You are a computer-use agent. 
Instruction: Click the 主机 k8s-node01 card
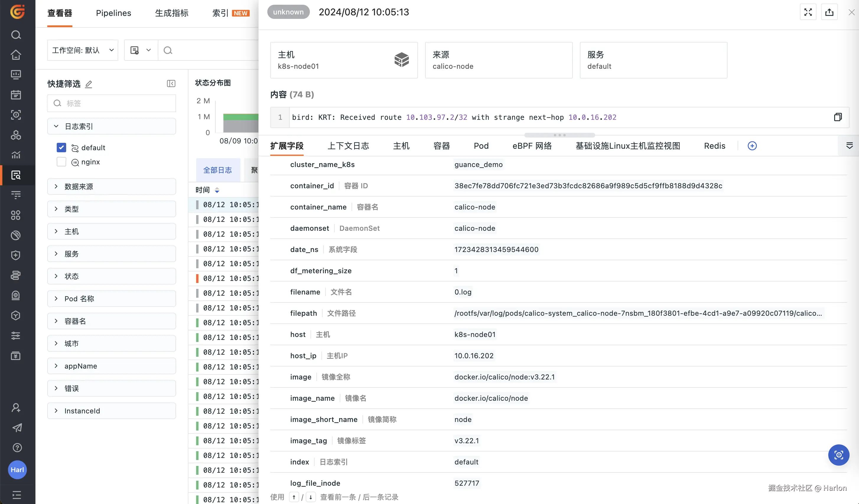click(x=344, y=60)
